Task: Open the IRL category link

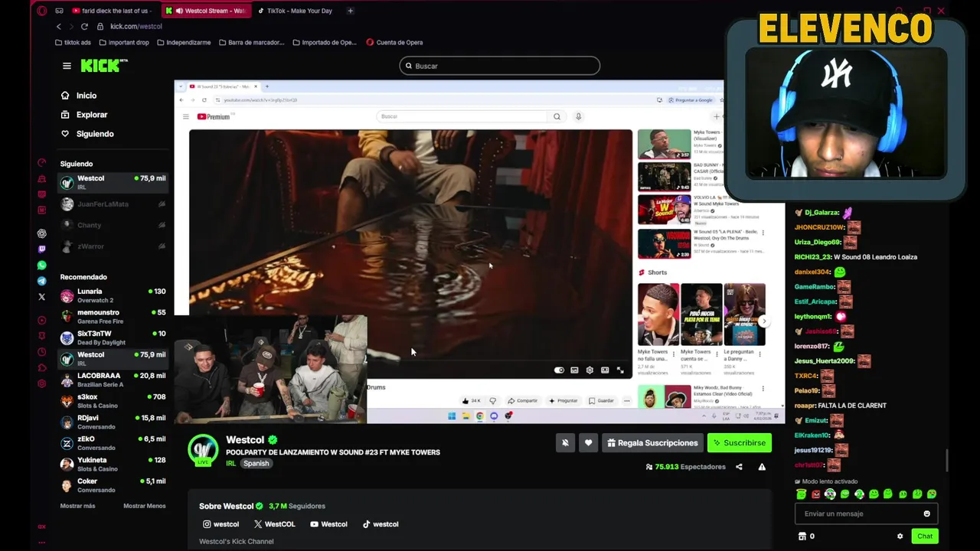Action: point(230,464)
